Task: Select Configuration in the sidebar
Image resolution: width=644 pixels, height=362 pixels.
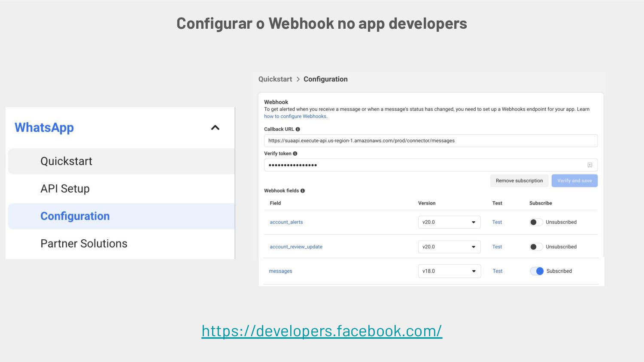Action: click(x=122, y=216)
